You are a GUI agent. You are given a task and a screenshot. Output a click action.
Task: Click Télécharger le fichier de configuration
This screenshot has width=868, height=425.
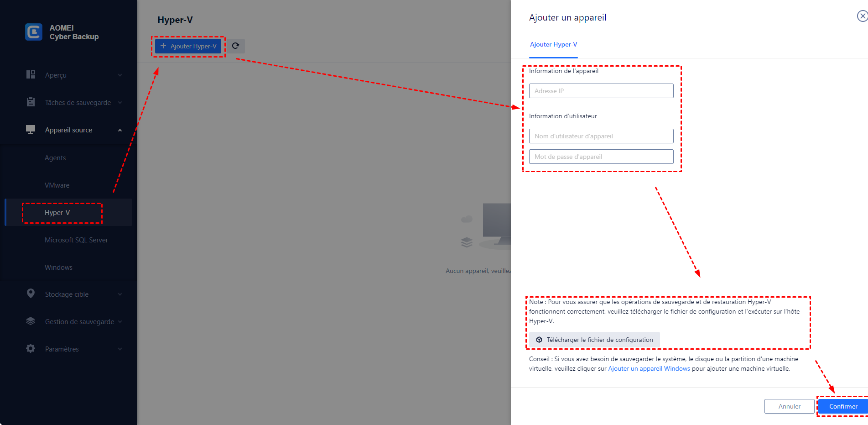594,340
